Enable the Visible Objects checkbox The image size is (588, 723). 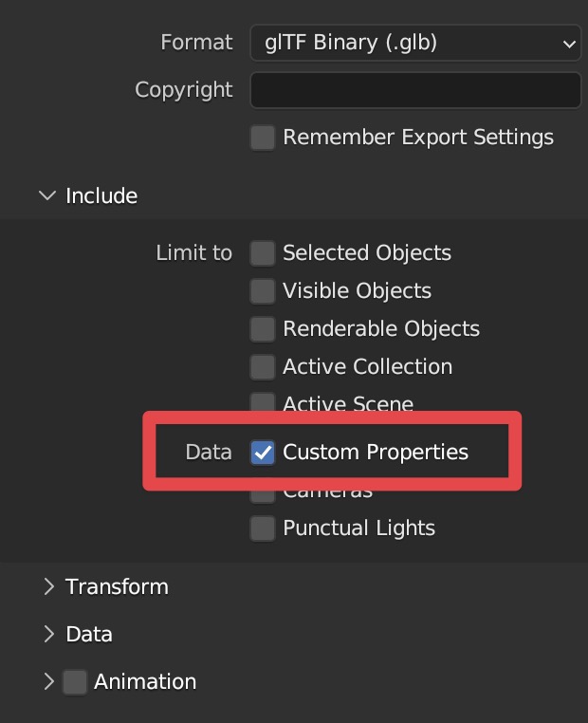263,291
